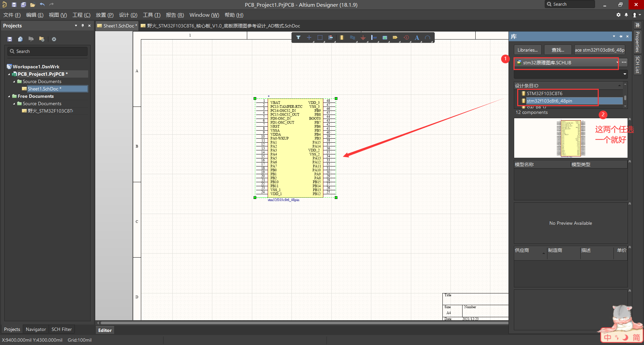Image resolution: width=644 pixels, height=345 pixels.
Task: Click compile documents icon in Projects panel
Action: click(x=20, y=39)
